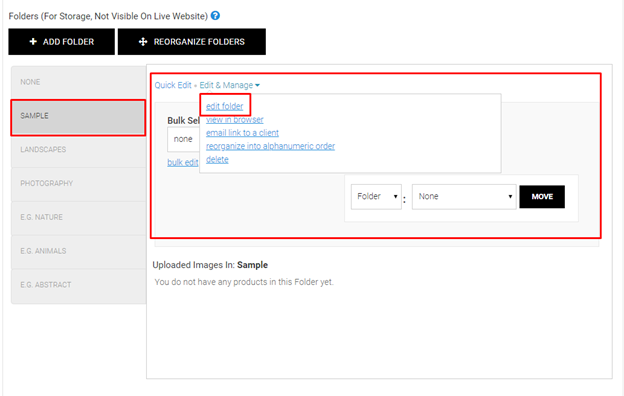The width and height of the screenshot is (624, 396).
Task: Open the None destination dropdown
Action: click(x=464, y=197)
